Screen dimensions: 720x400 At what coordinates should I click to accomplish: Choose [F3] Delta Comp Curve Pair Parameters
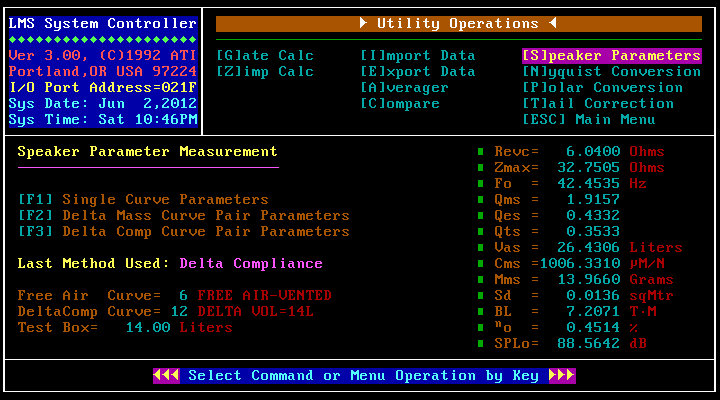[184, 232]
